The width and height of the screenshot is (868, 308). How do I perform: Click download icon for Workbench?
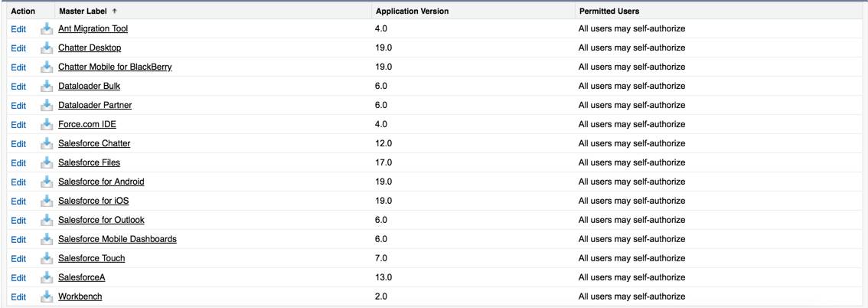[47, 297]
